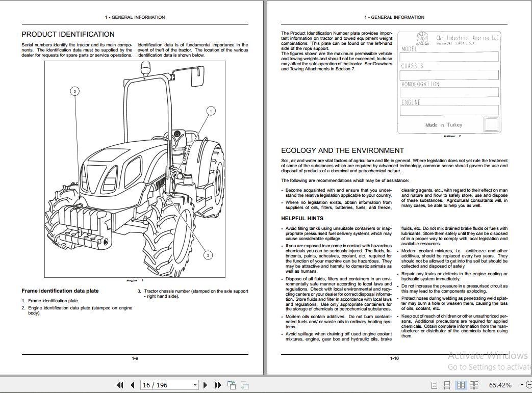Click the ECOLOGY AND THE ENVIRONMENT heading
The width and height of the screenshot is (532, 393).
342,150
